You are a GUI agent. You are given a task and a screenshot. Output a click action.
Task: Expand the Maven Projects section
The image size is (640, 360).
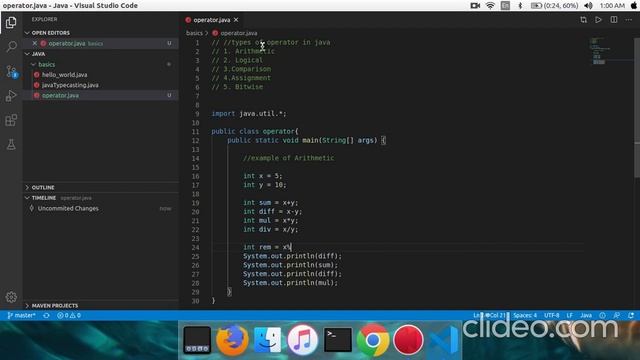(101, 305)
